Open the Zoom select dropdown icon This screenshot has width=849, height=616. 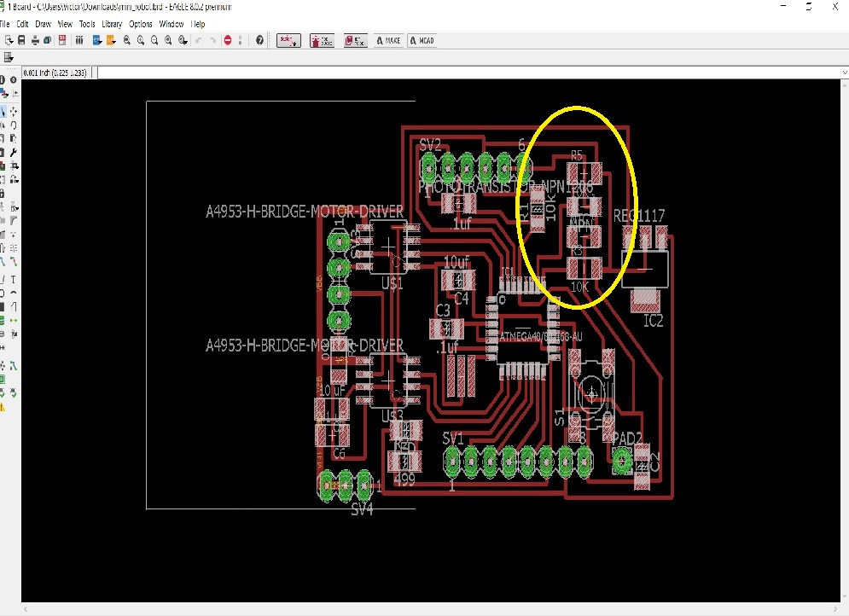click(183, 40)
